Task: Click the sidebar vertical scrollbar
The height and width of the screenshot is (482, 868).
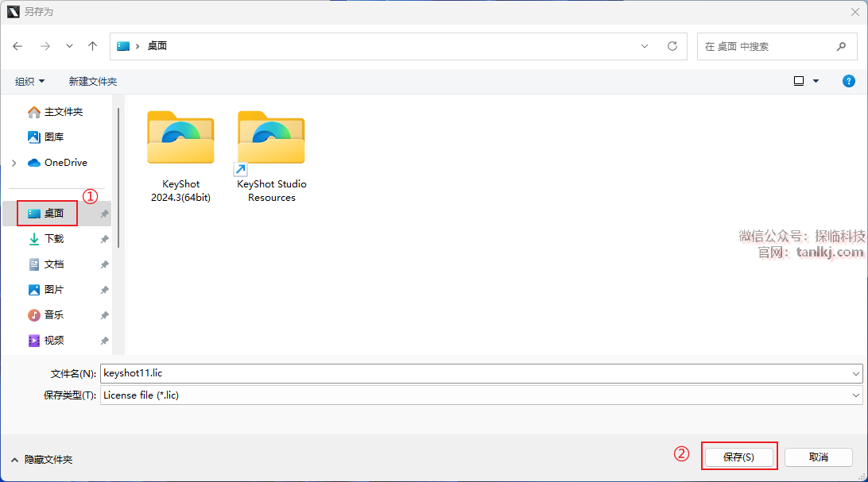Action: [118, 177]
